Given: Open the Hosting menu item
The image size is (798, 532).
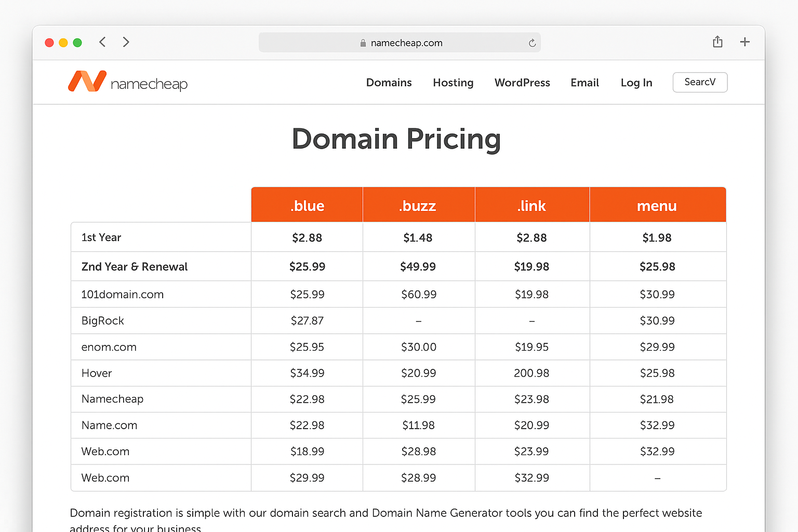Looking at the screenshot, I should 453,83.
